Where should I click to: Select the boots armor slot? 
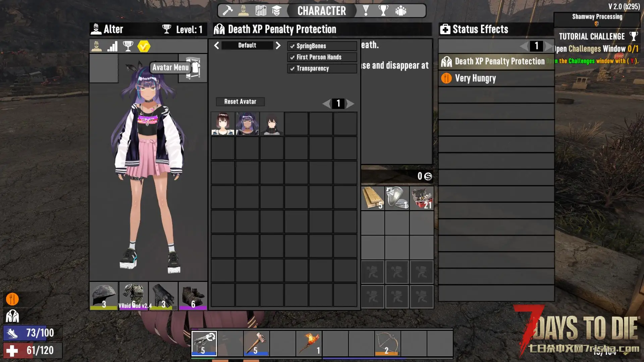193,296
